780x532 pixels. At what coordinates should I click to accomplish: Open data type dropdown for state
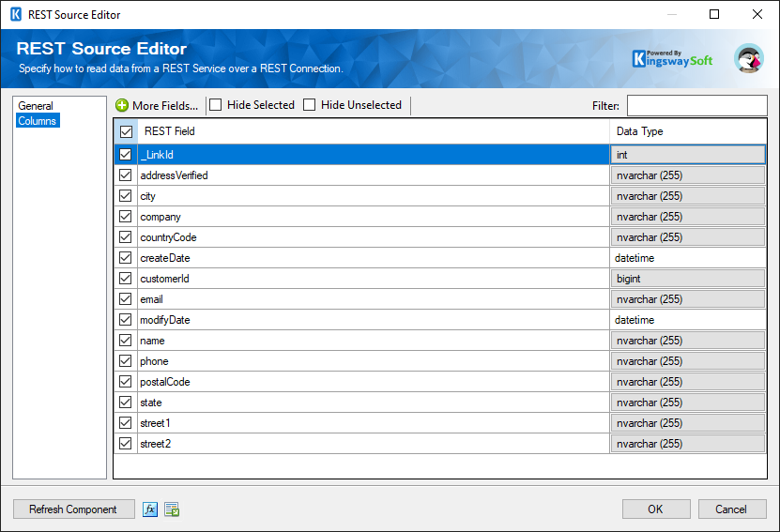click(688, 403)
